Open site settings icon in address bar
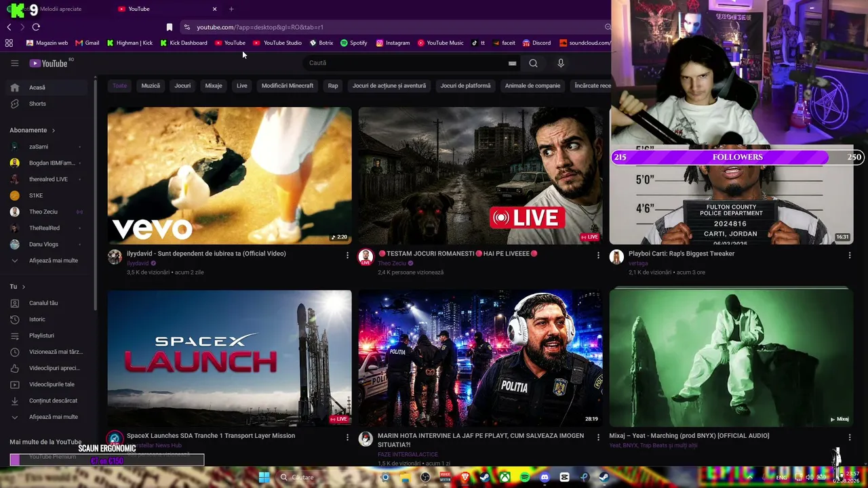The width and height of the screenshot is (868, 488). 186,27
